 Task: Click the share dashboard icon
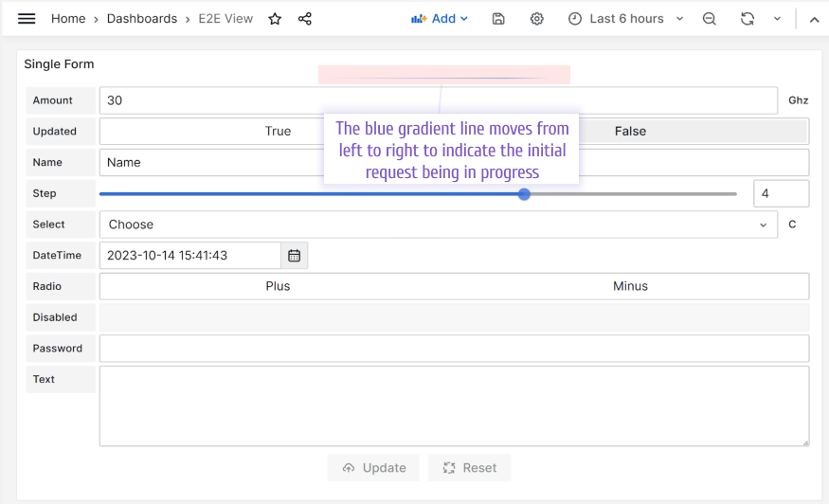click(x=305, y=19)
